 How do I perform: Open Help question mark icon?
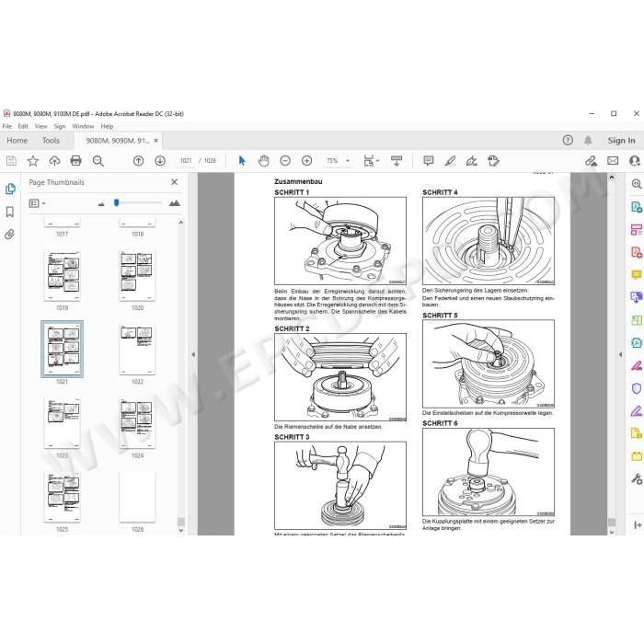pyautogui.click(x=568, y=141)
